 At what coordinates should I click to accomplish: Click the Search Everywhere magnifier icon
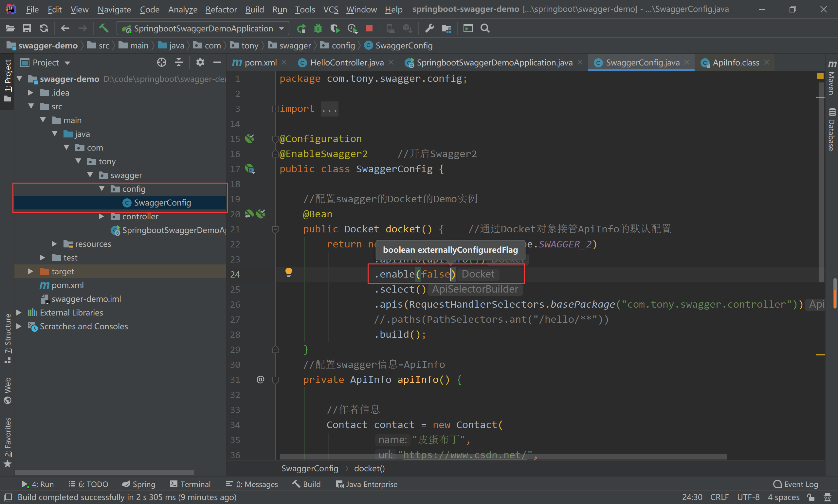pyautogui.click(x=485, y=28)
